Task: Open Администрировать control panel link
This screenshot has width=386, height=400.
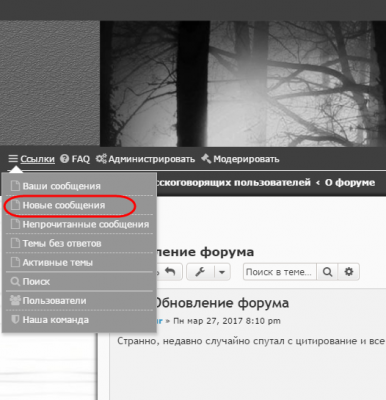Action: coord(151,159)
